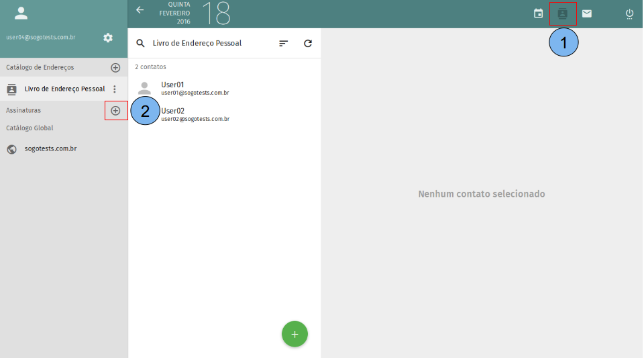Click the plus button next to Assinaturas
This screenshot has width=644, height=358.
click(x=115, y=110)
